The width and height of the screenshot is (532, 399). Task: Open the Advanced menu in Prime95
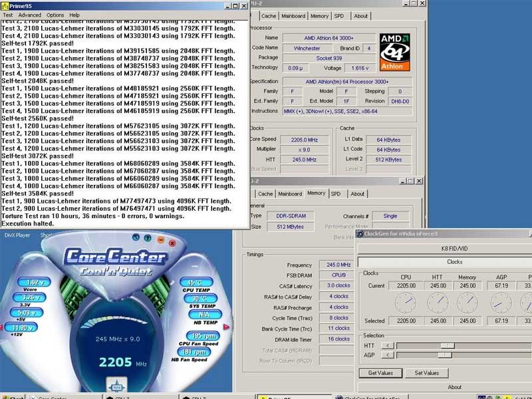point(29,15)
